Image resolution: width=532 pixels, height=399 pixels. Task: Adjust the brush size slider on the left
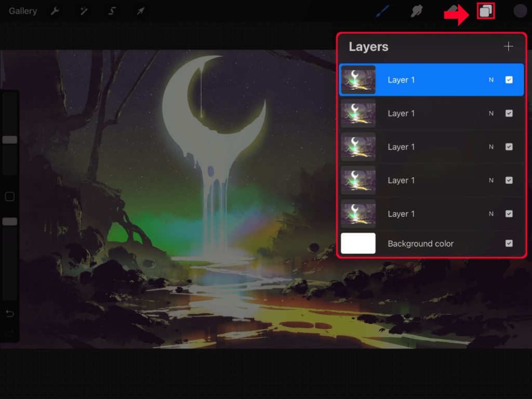coord(9,139)
